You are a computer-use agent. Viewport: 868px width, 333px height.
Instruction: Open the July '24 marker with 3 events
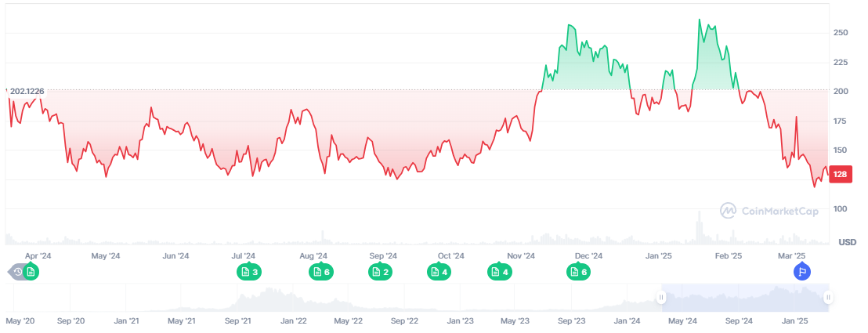249,272
